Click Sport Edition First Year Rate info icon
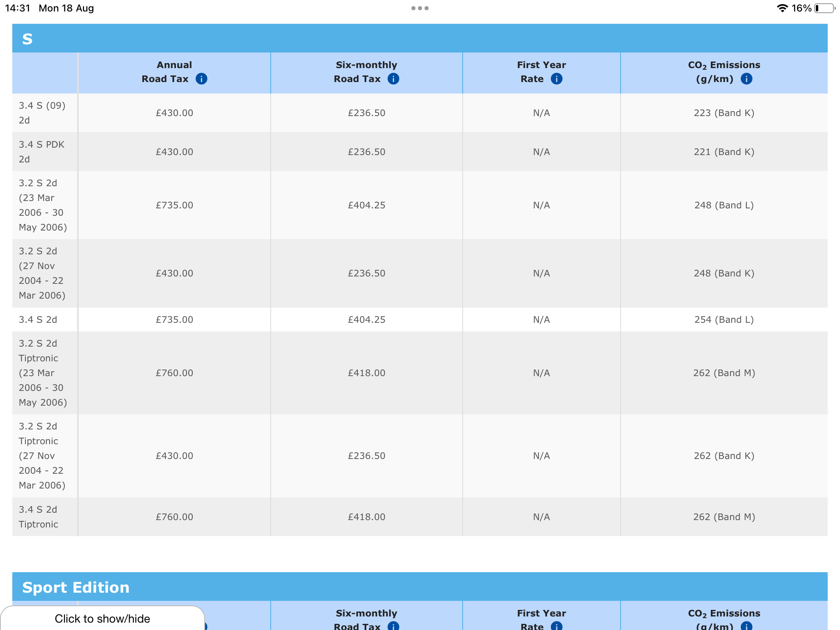The width and height of the screenshot is (840, 630). pyautogui.click(x=557, y=626)
